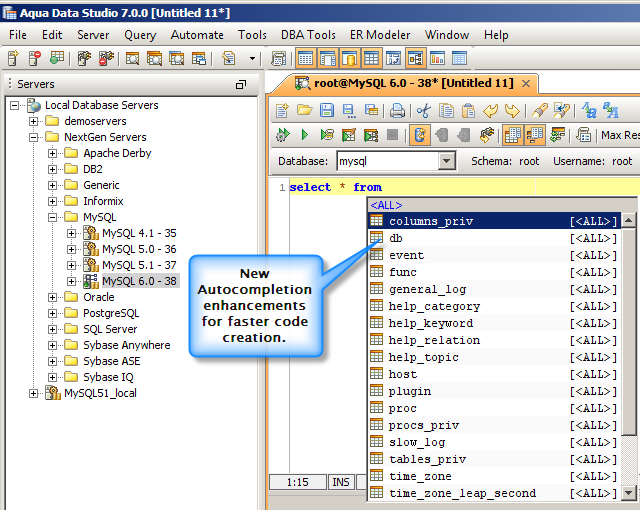Toggle the second highlighted panel layout button

click(x=327, y=59)
